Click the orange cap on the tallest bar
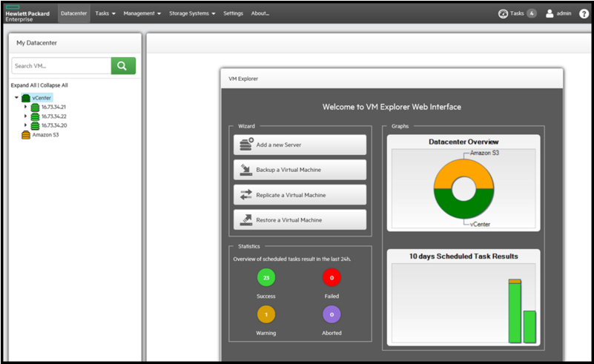Image resolution: width=594 pixels, height=364 pixels. click(515, 282)
